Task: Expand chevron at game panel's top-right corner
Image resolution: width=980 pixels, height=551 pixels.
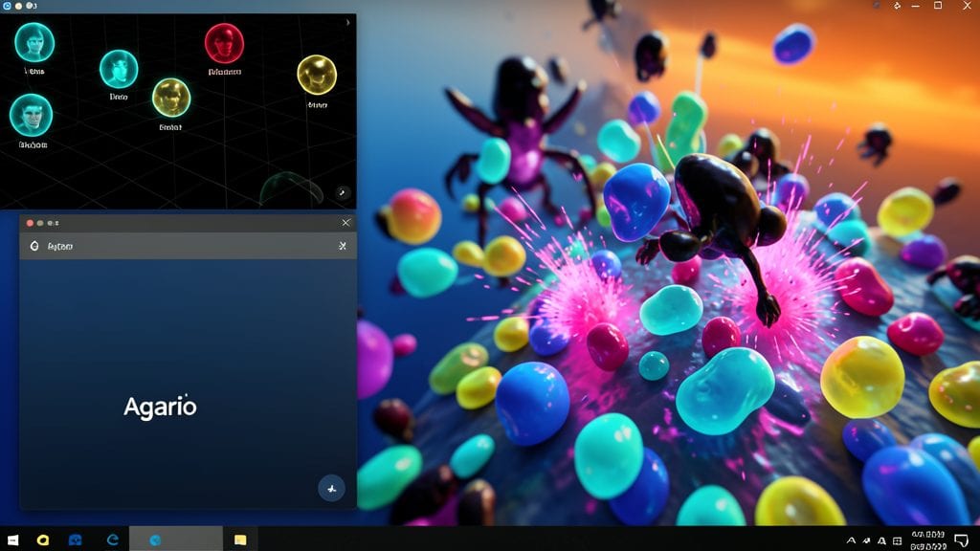Action: pos(347,23)
